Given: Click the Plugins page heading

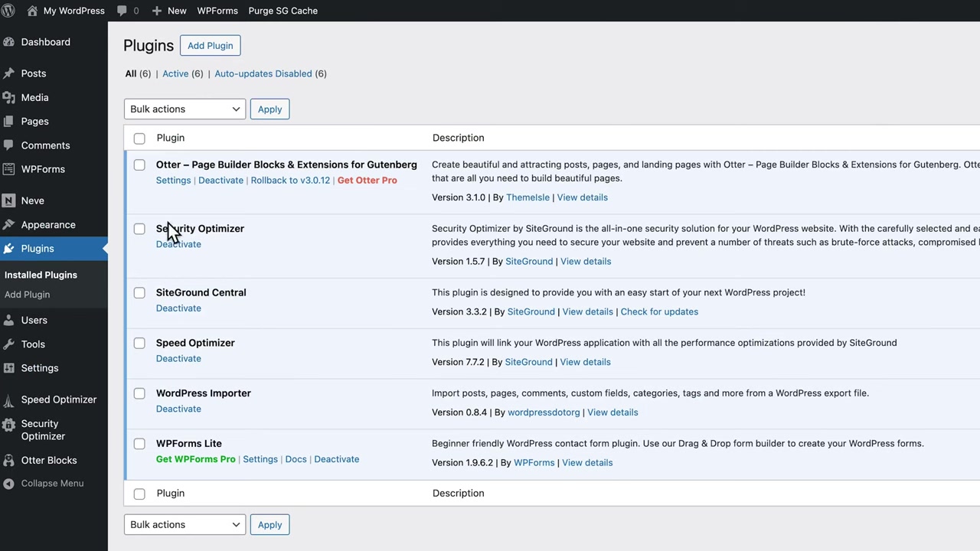Looking at the screenshot, I should click(x=149, y=45).
